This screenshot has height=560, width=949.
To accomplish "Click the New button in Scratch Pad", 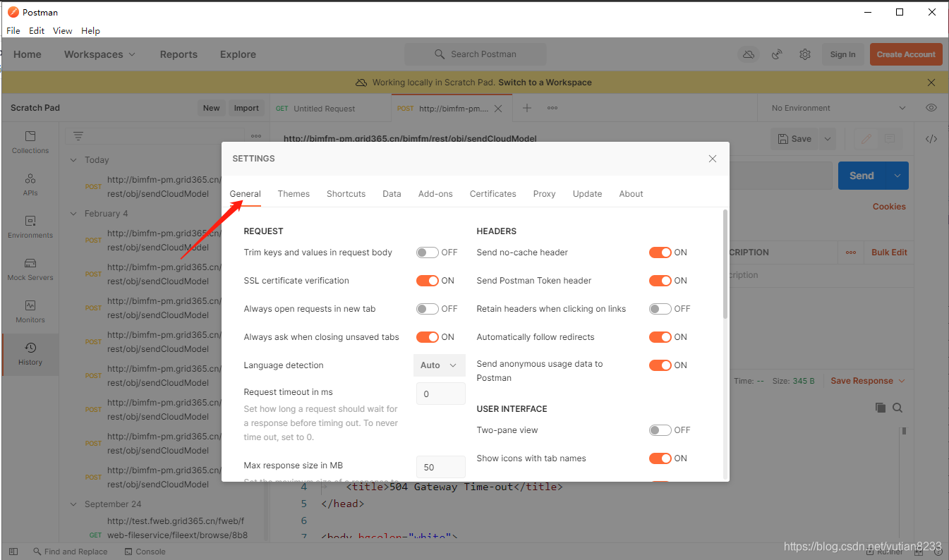I will [212, 108].
